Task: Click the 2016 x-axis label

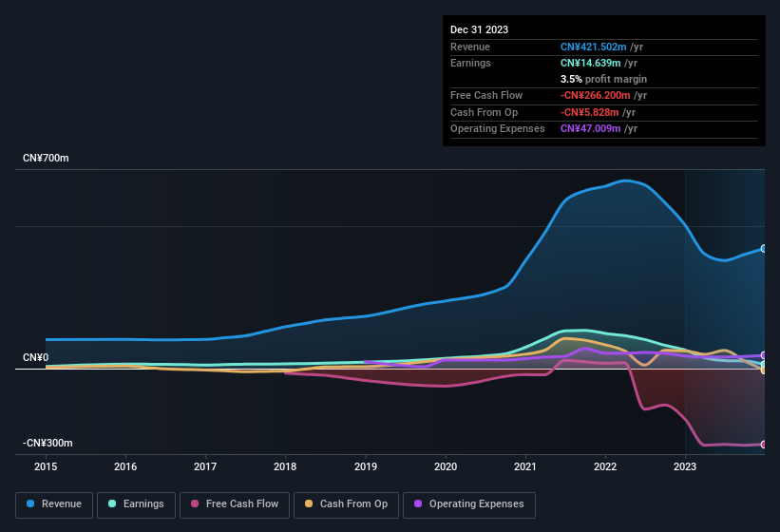Action: (x=125, y=466)
